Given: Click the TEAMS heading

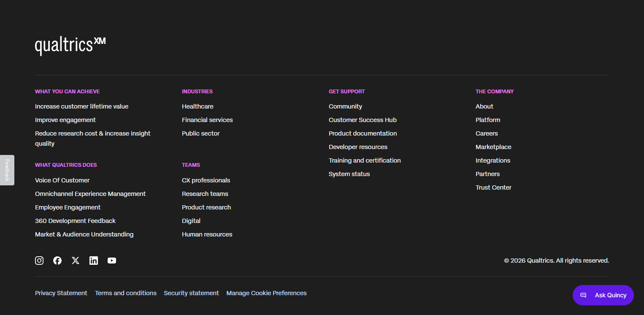Looking at the screenshot, I should pos(191,165).
